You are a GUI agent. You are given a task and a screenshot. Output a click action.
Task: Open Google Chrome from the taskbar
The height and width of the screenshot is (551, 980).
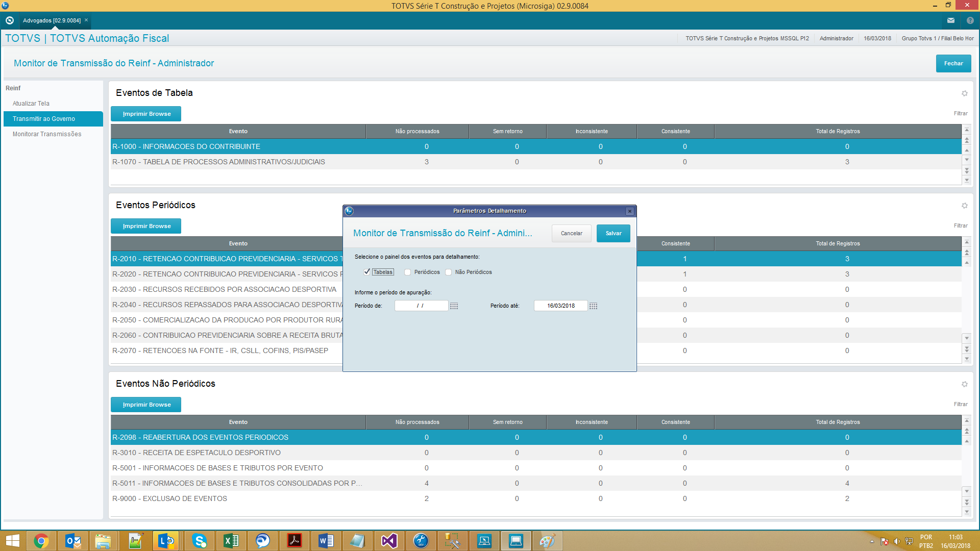coord(41,541)
